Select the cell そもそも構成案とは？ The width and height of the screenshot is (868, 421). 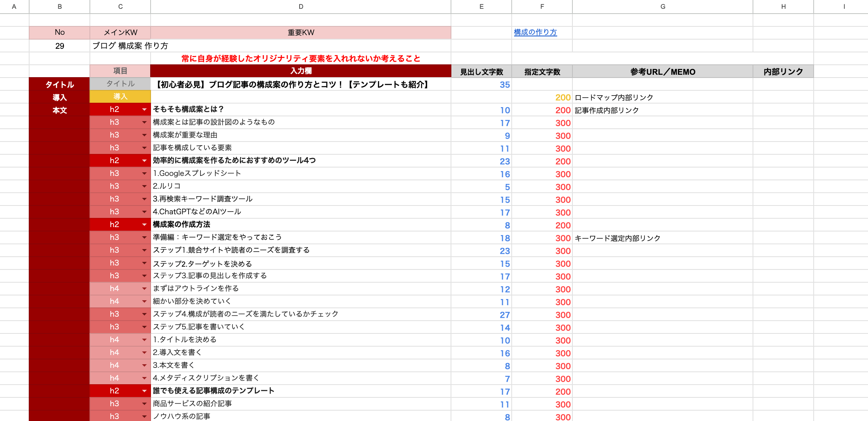(301, 110)
